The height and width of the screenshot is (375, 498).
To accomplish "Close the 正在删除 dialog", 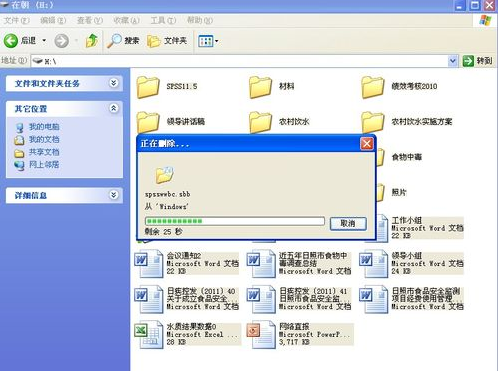I will click(x=367, y=144).
